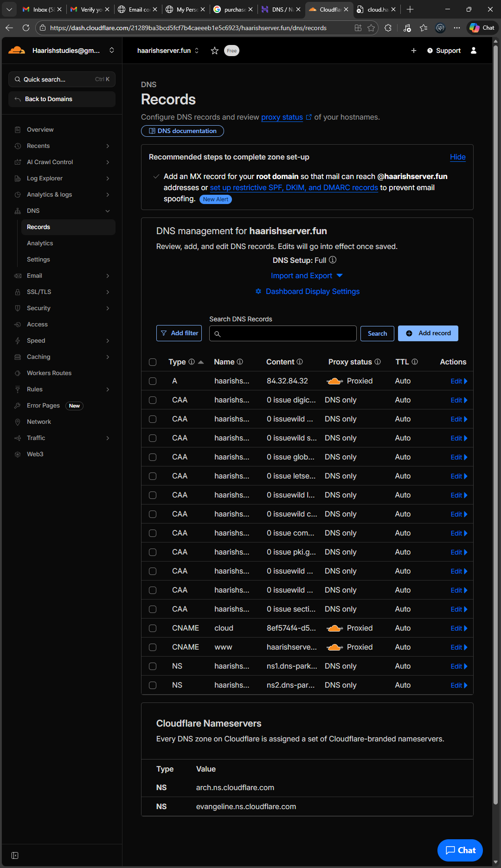The image size is (501, 868).
Task: Go to Workers Routes in sidebar
Action: click(x=49, y=373)
